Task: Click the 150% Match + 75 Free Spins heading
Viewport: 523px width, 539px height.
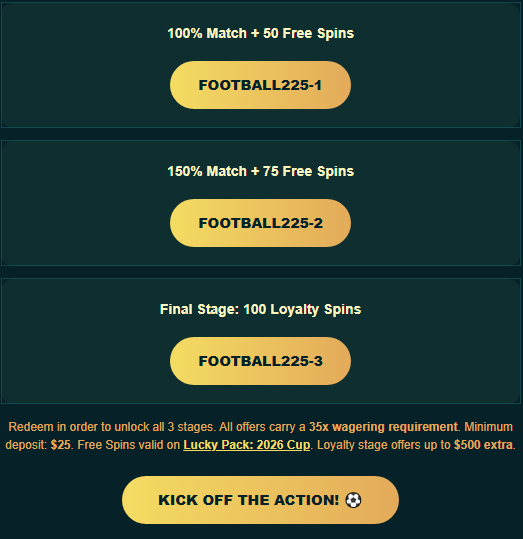Action: 260,171
